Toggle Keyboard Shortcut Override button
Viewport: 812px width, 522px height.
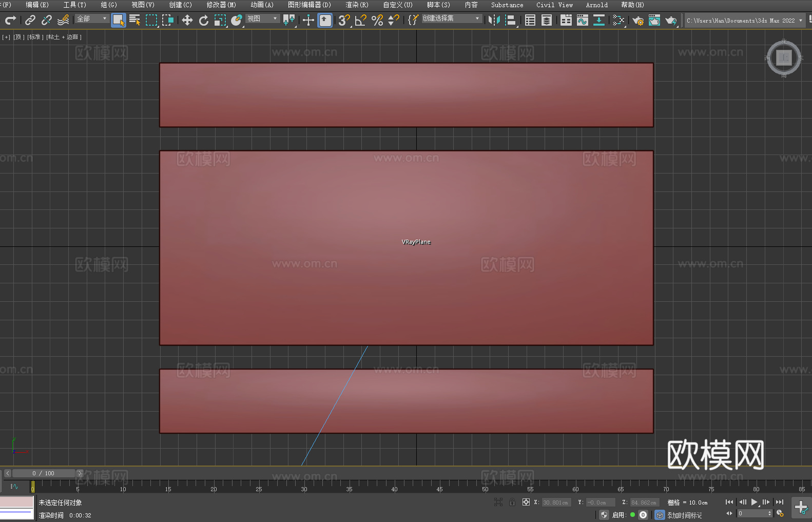tap(325, 20)
